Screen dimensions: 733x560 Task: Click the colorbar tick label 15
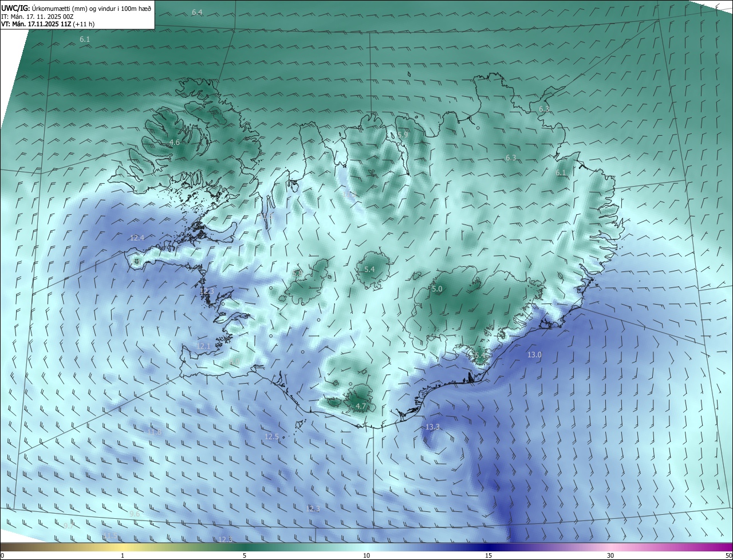coord(488,555)
